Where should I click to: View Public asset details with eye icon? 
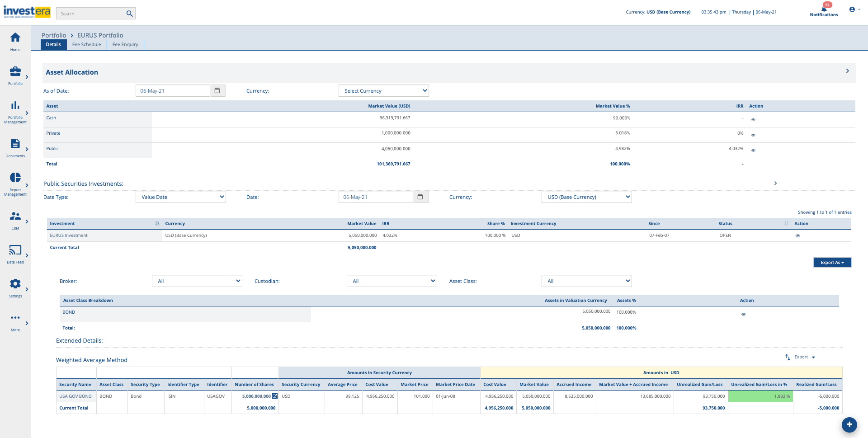click(753, 150)
